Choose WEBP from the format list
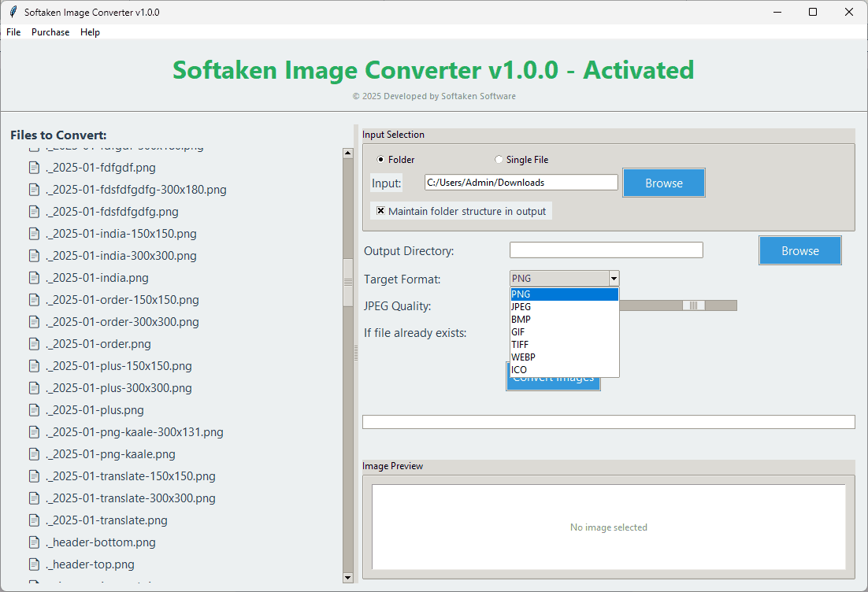This screenshot has height=592, width=868. coord(564,357)
